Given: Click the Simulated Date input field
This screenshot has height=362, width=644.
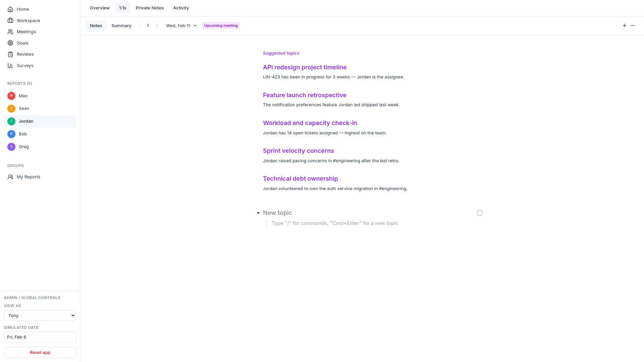Looking at the screenshot, I should tap(40, 337).
